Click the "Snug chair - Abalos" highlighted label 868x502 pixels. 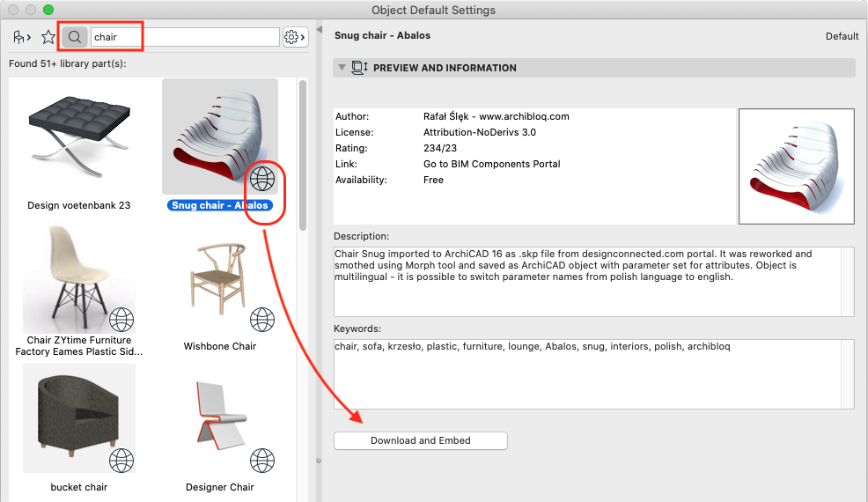coord(220,205)
